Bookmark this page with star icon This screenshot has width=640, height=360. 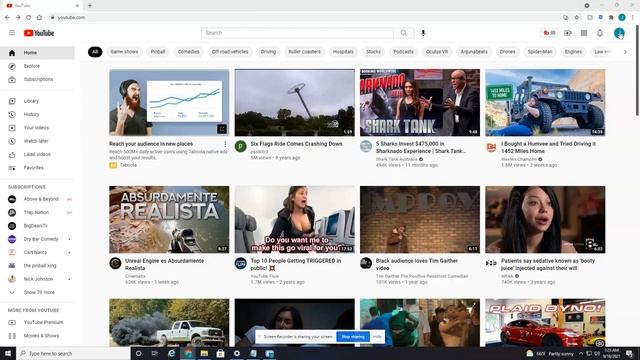click(577, 18)
